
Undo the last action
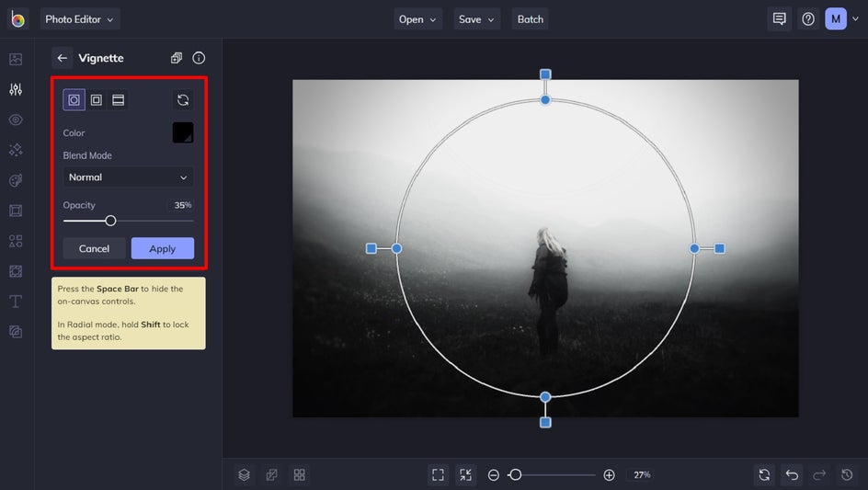pyautogui.click(x=793, y=474)
